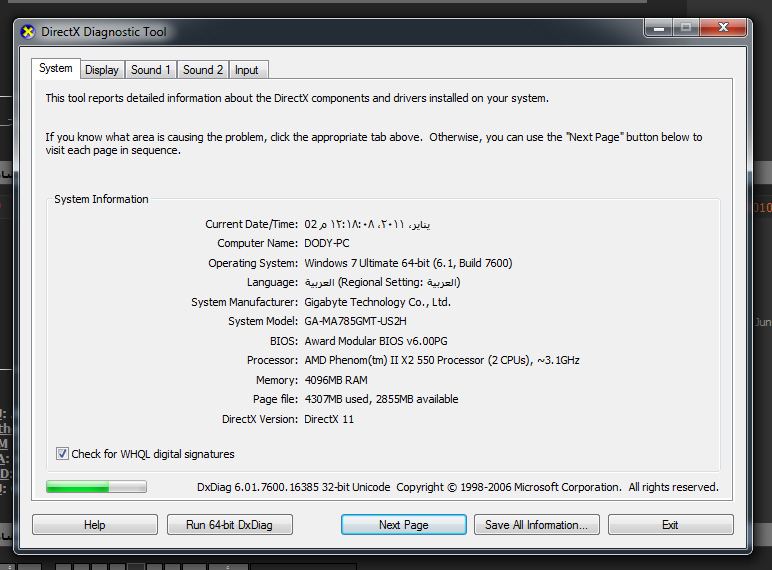
Task: Click the DxDiag 6.01.7600.16385 version text
Action: [293, 487]
